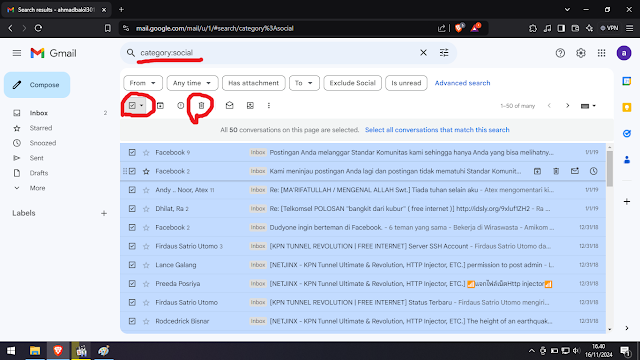Show the side panel chevron

pyautogui.click(x=627, y=328)
